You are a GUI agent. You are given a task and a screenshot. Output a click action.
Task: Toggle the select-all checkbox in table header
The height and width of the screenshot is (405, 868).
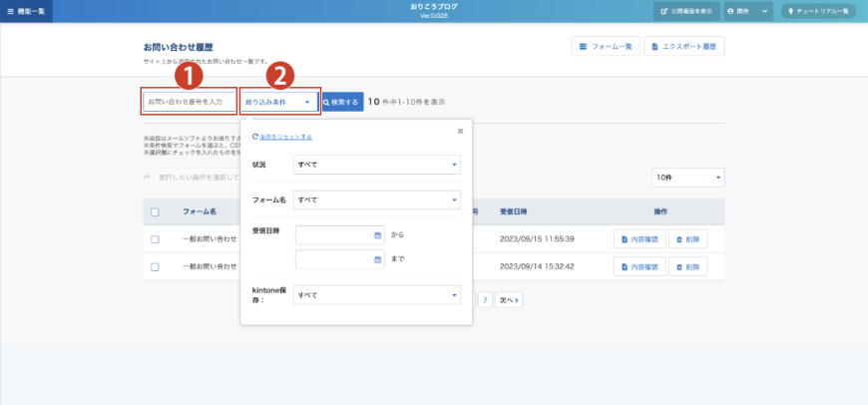155,211
